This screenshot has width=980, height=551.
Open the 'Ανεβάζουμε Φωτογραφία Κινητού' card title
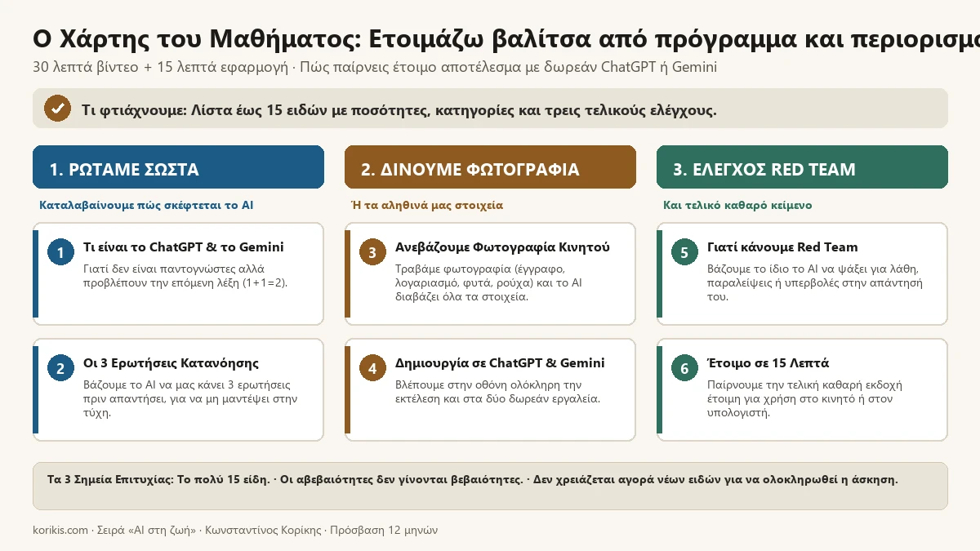click(x=502, y=247)
